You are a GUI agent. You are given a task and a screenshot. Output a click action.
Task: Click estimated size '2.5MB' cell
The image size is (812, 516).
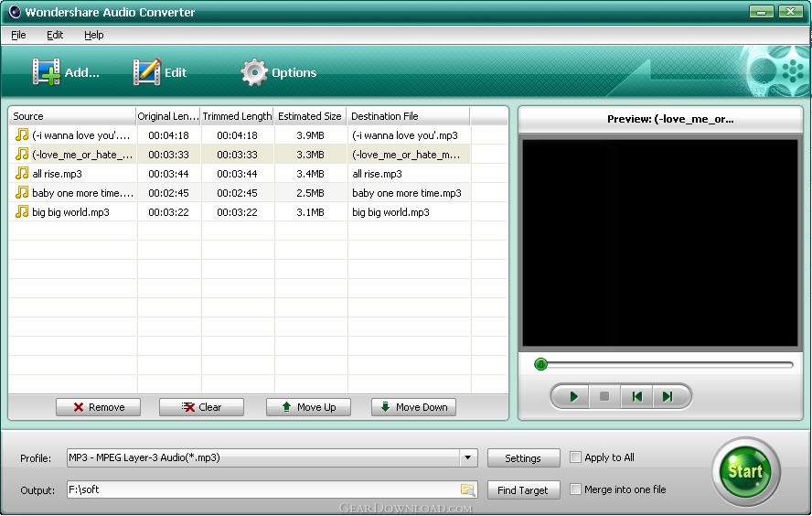click(310, 193)
